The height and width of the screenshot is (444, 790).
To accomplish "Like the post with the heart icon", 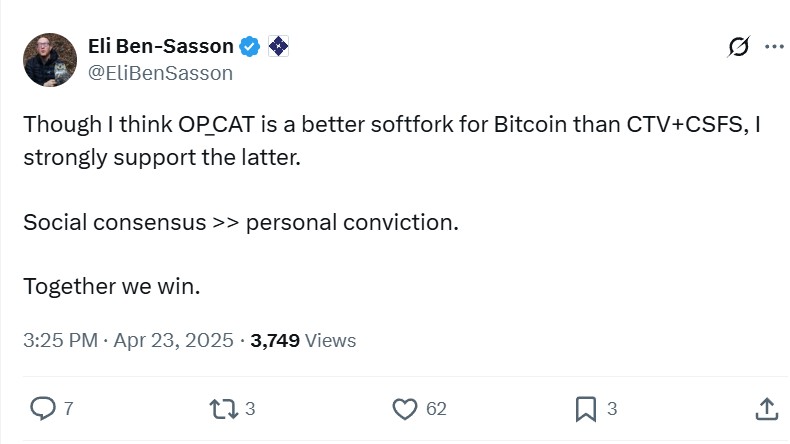I will 404,408.
